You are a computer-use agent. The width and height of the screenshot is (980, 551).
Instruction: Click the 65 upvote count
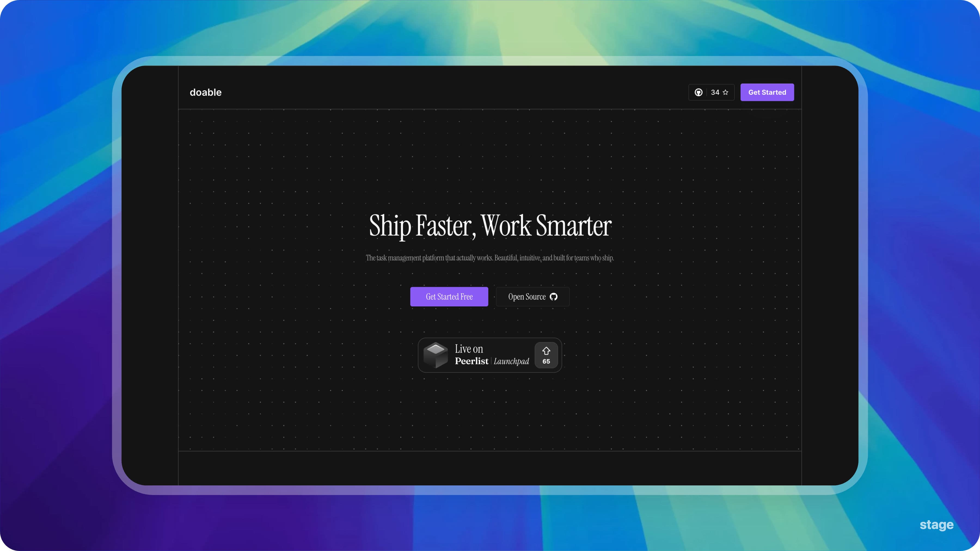tap(546, 362)
